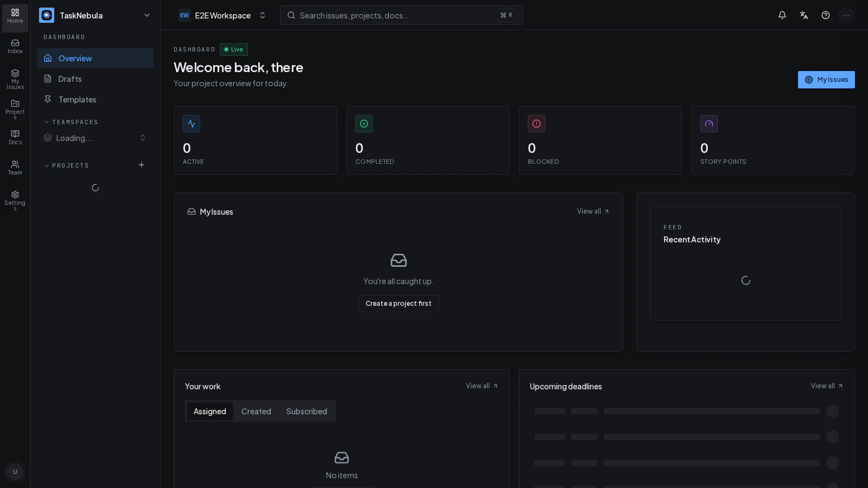Open Settings in the left rail
Viewport: 868px width, 488px height.
(x=15, y=201)
